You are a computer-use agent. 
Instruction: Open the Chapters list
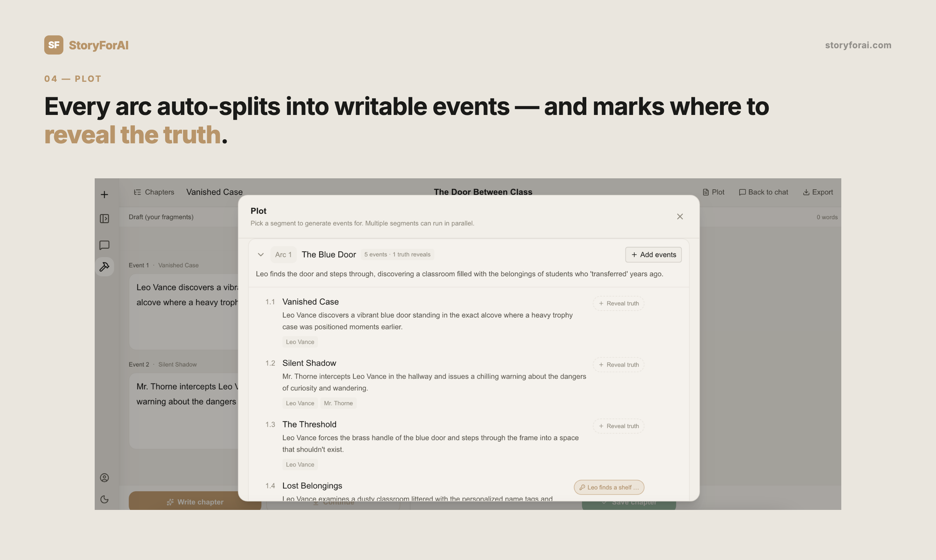tap(154, 192)
